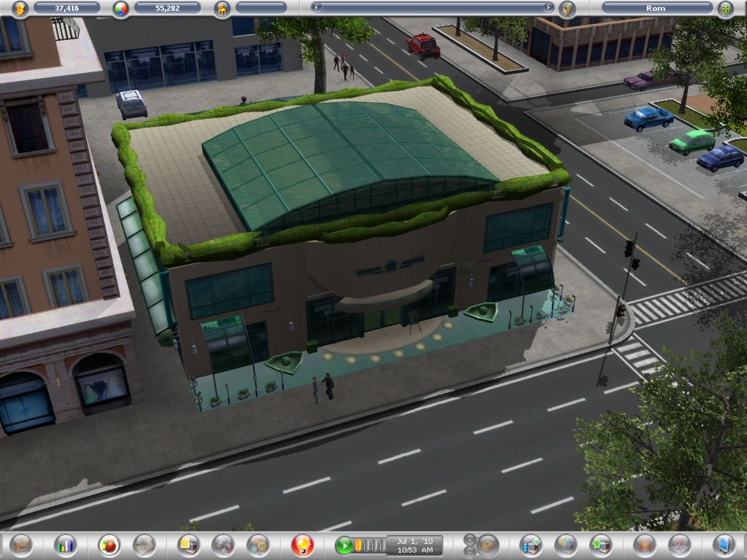
Task: Click the Jul 1 date and time display
Action: click(x=414, y=545)
